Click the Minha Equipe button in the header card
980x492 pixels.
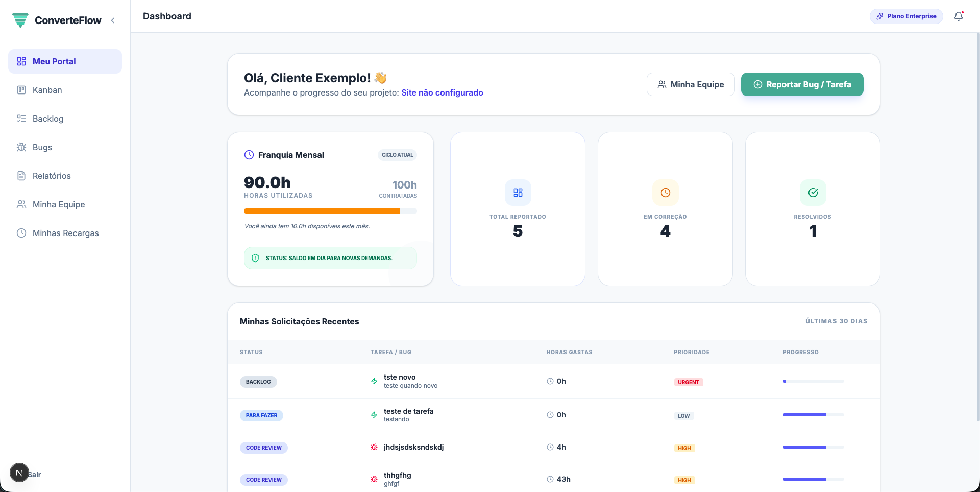click(x=691, y=84)
